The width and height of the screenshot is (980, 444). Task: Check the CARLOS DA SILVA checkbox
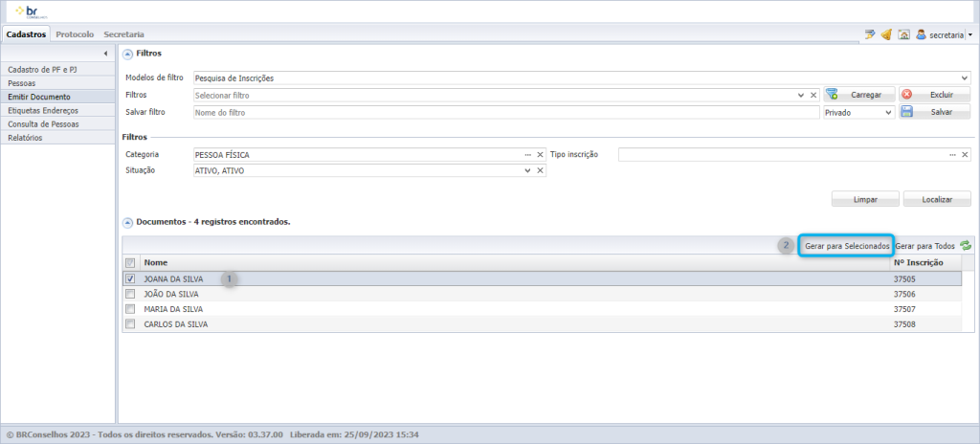point(130,324)
